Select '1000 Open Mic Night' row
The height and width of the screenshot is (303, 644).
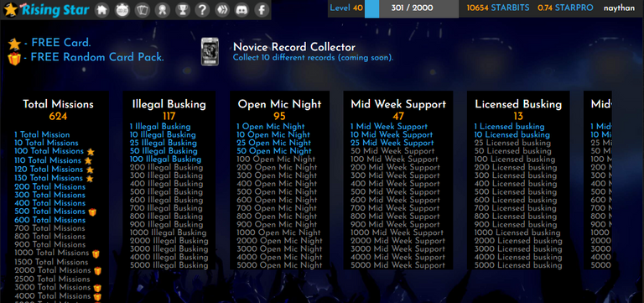click(278, 232)
